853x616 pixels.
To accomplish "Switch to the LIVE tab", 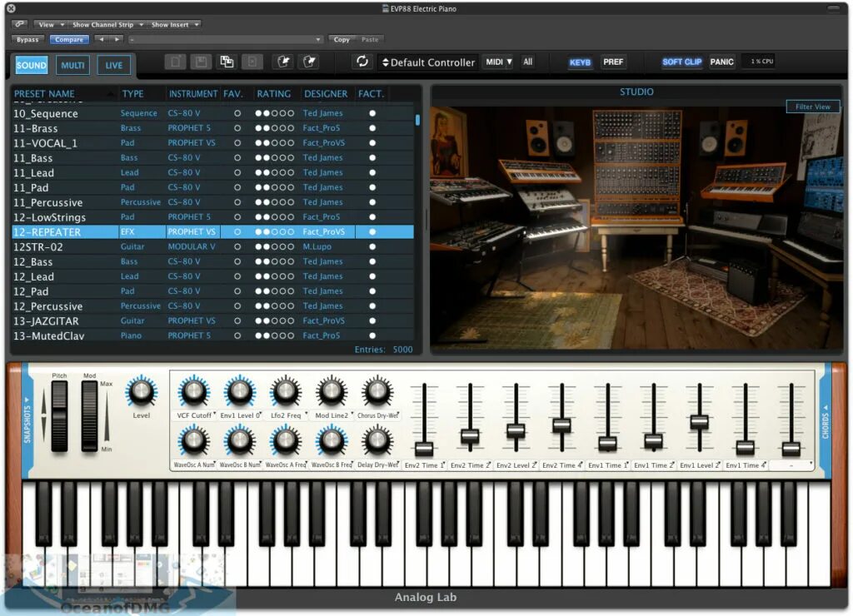I will (x=113, y=65).
